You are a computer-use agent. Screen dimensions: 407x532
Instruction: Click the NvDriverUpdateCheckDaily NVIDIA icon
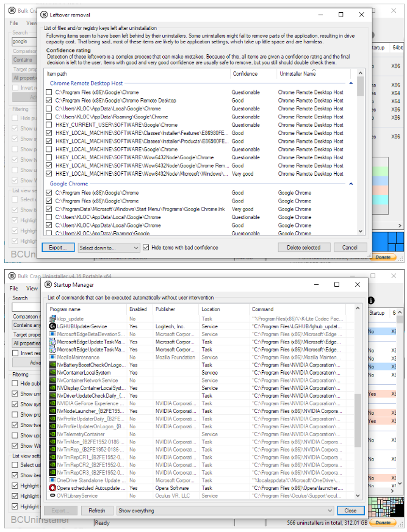[52, 395]
